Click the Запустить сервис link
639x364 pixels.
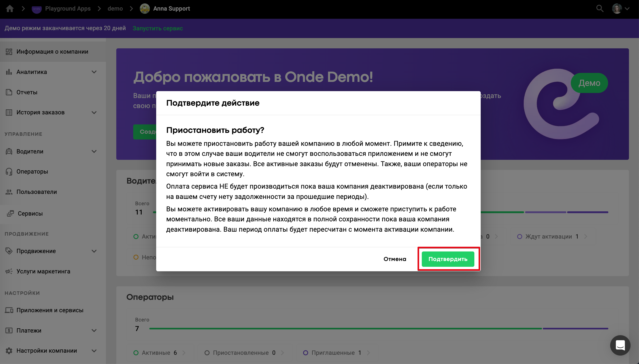point(158,28)
